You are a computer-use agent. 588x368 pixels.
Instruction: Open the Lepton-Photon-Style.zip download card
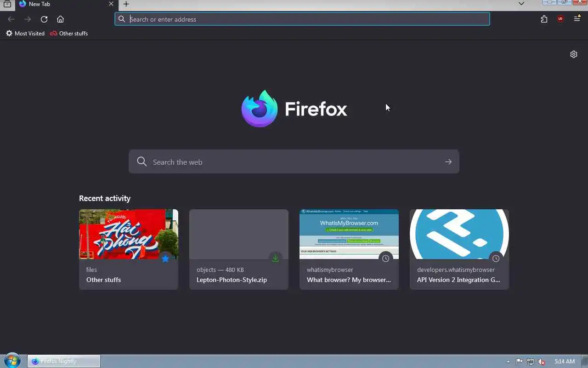(x=239, y=249)
